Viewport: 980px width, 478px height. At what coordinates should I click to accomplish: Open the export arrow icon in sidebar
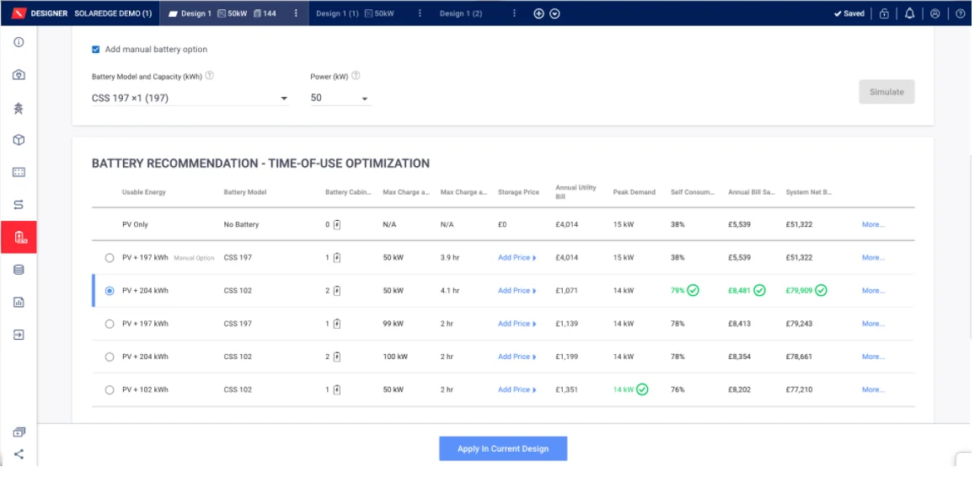click(x=19, y=335)
